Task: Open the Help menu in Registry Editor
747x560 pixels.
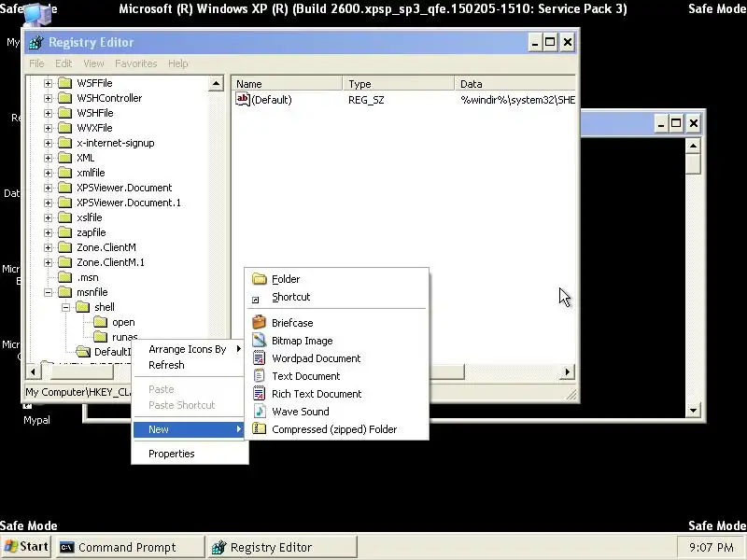Action: coord(178,63)
